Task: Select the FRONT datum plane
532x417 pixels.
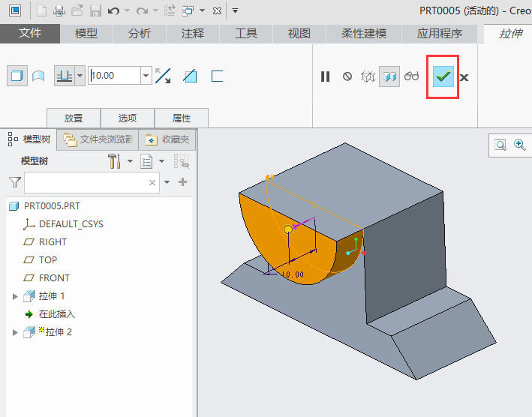Action: pyautogui.click(x=53, y=278)
